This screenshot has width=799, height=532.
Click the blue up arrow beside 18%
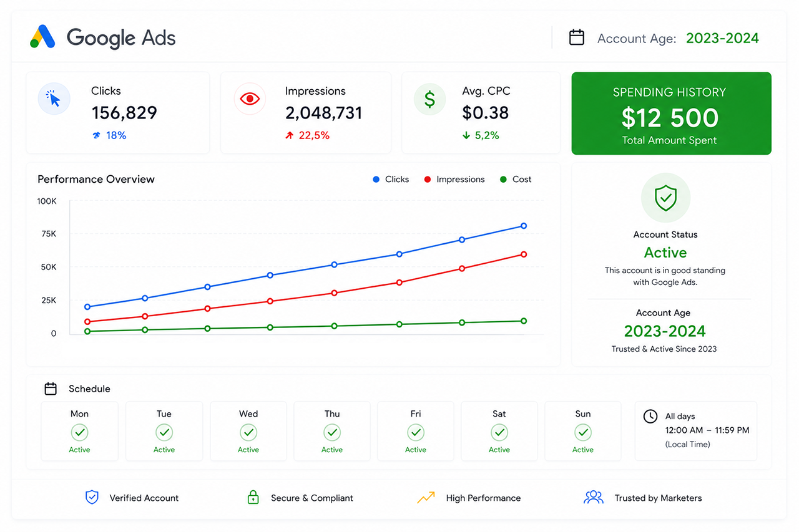coord(96,135)
